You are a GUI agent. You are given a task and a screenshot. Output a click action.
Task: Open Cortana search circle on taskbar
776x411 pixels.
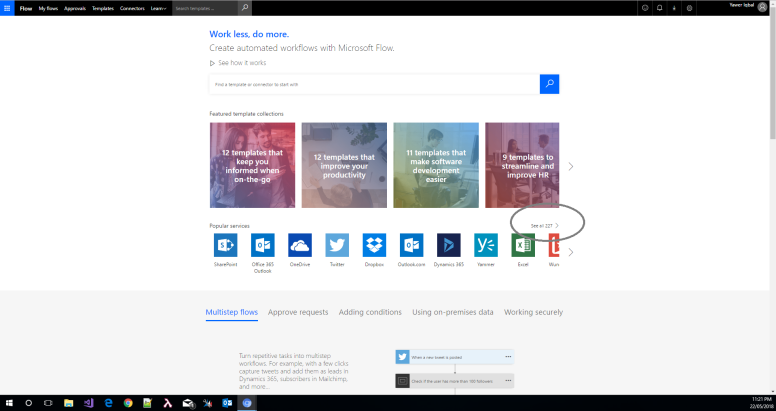click(x=29, y=403)
